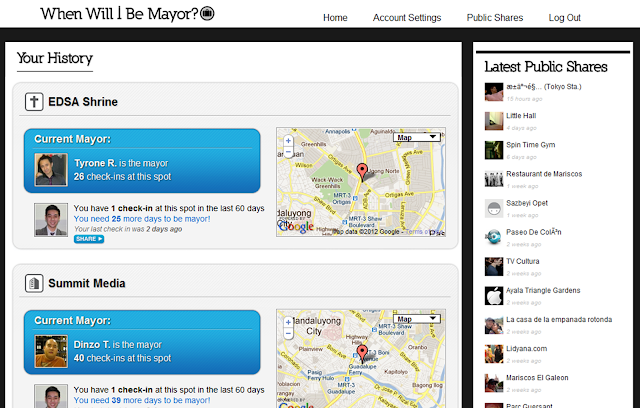Screen dimensions: 640x408
Task: Open the Paseo De Colón public share
Action: pyautogui.click(x=534, y=232)
